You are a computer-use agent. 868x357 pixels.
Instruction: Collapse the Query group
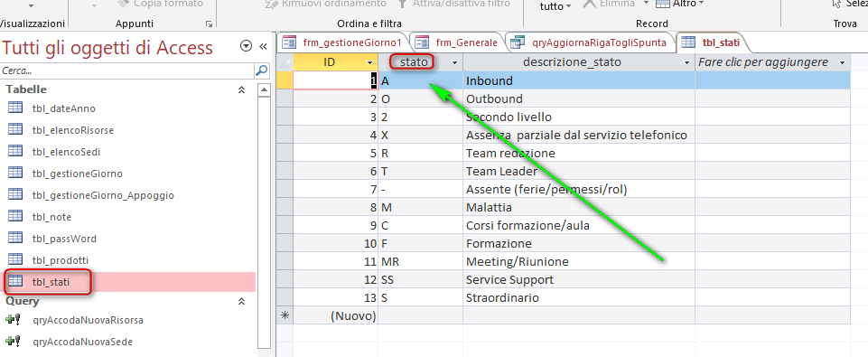point(241,302)
